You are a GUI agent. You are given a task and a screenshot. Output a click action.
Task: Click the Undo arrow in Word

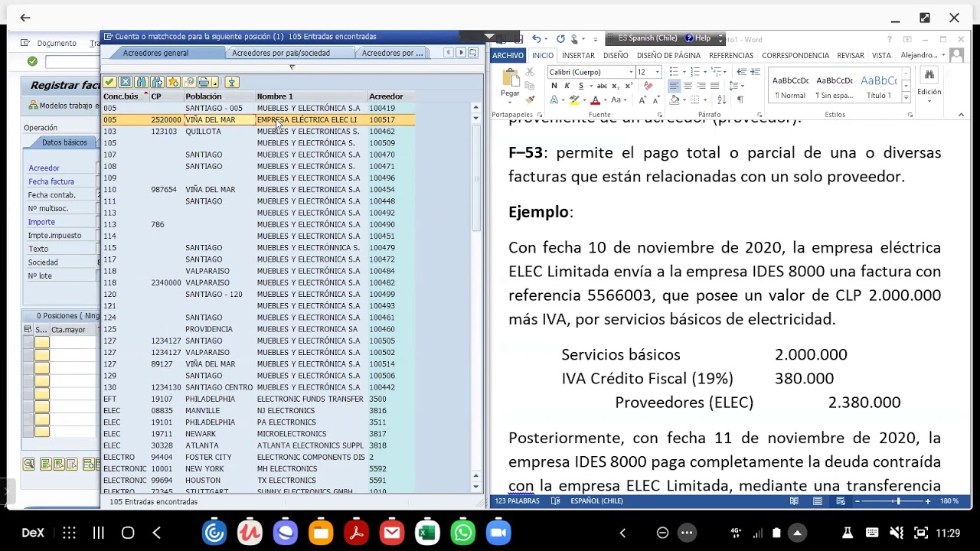(537, 39)
